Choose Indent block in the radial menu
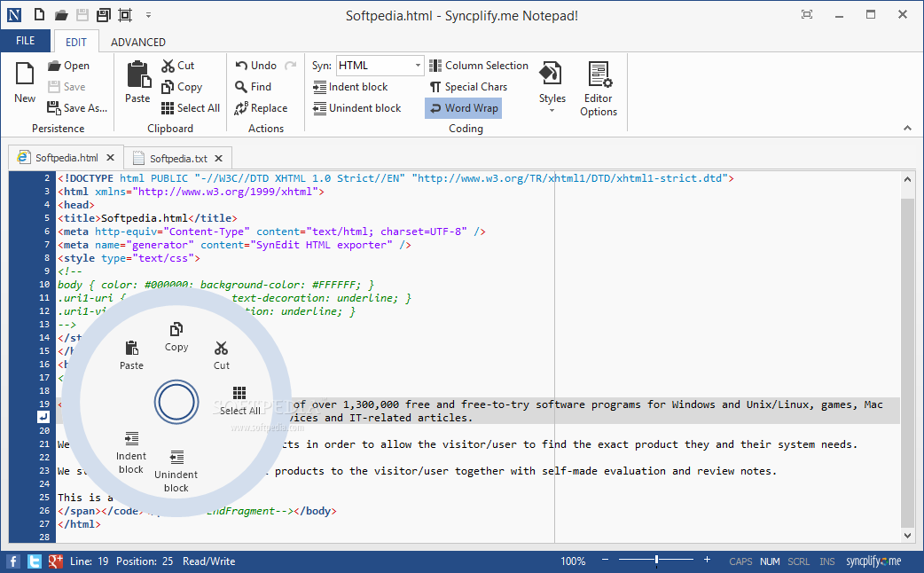 [131, 452]
